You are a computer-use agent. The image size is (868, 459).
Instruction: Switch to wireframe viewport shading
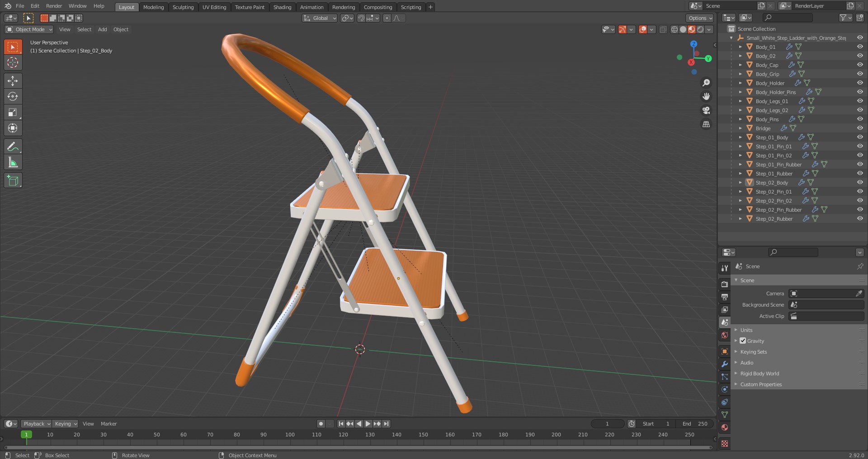click(x=675, y=29)
